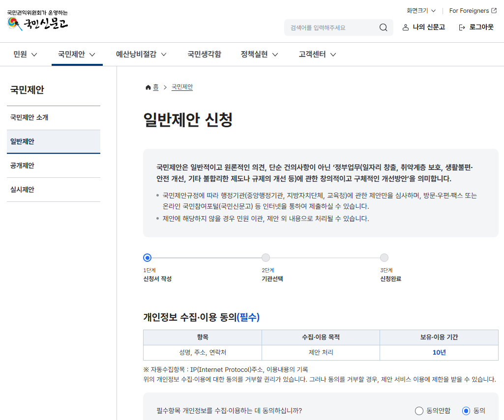Click the 10년 retention period link

[438, 353]
